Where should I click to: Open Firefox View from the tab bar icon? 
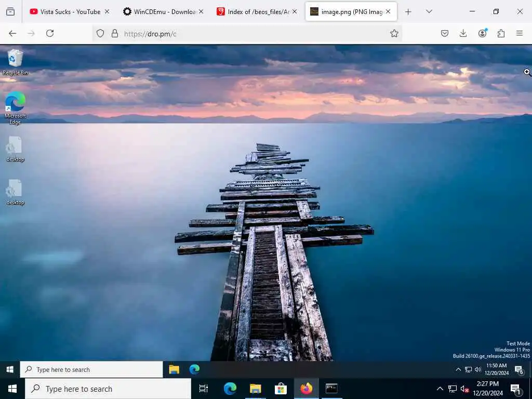(10, 11)
